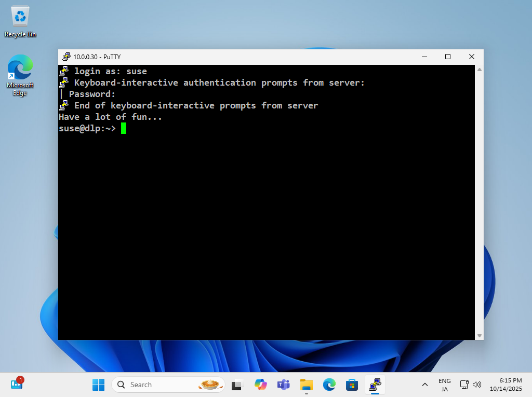
Task: Start Copilot from the taskbar
Action: pos(260,385)
